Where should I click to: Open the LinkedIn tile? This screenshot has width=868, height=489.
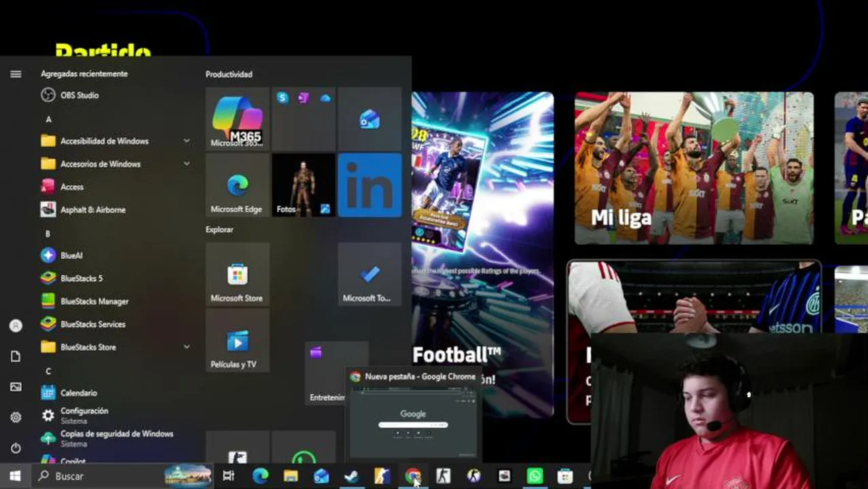tap(369, 185)
